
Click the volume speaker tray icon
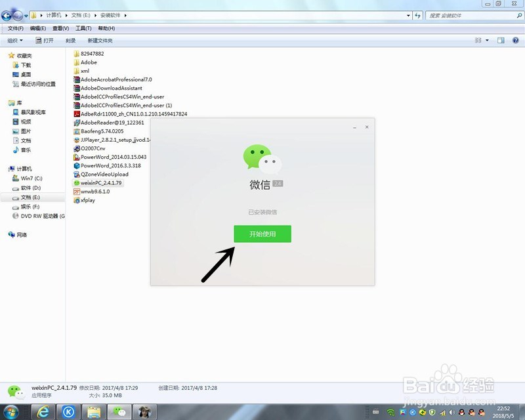pyautogui.click(x=451, y=413)
